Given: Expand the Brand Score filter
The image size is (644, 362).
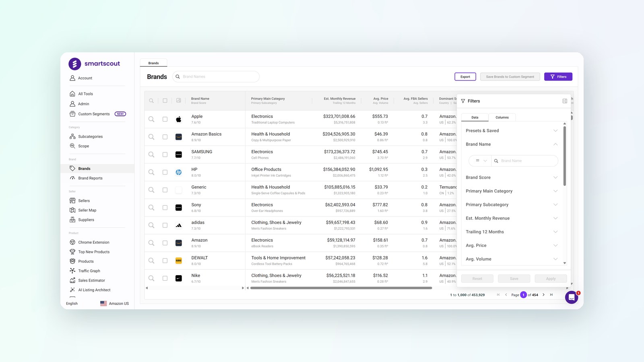Looking at the screenshot, I should tap(512, 177).
